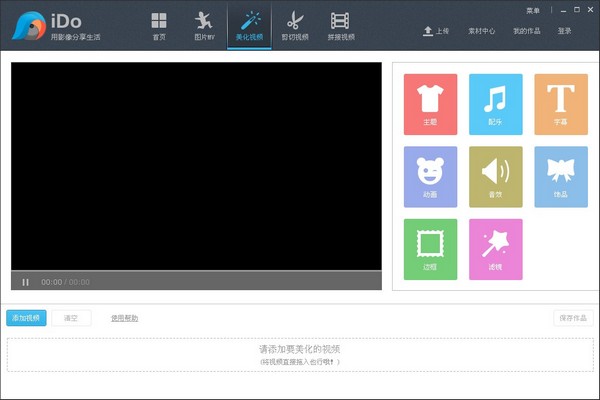Image resolution: width=600 pixels, height=400 pixels.
Task: Click the 登录 login link
Action: click(565, 31)
